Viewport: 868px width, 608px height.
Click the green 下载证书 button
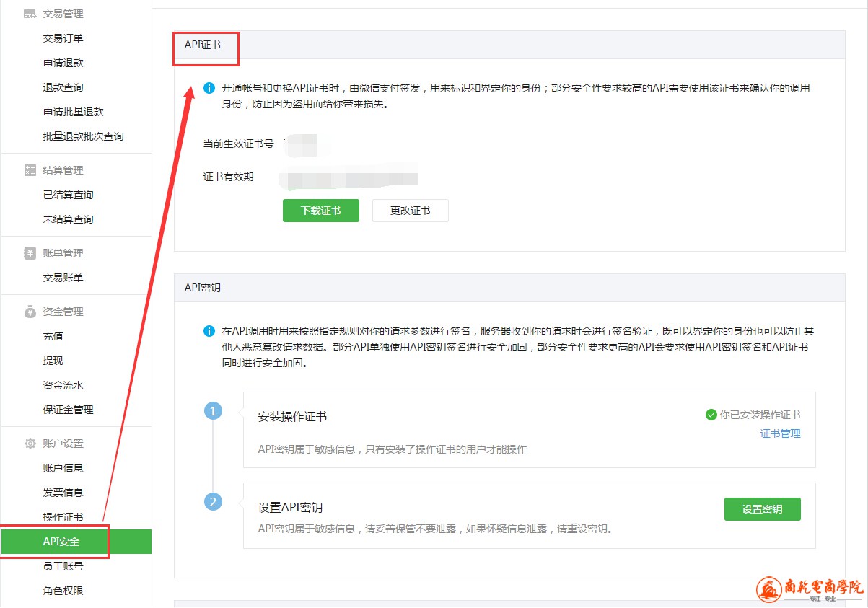(x=321, y=211)
